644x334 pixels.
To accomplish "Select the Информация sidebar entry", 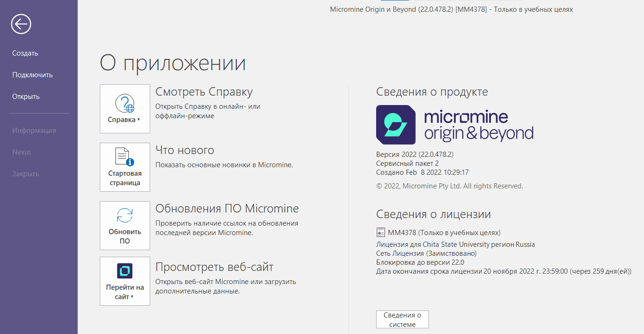I will pyautogui.click(x=34, y=130).
